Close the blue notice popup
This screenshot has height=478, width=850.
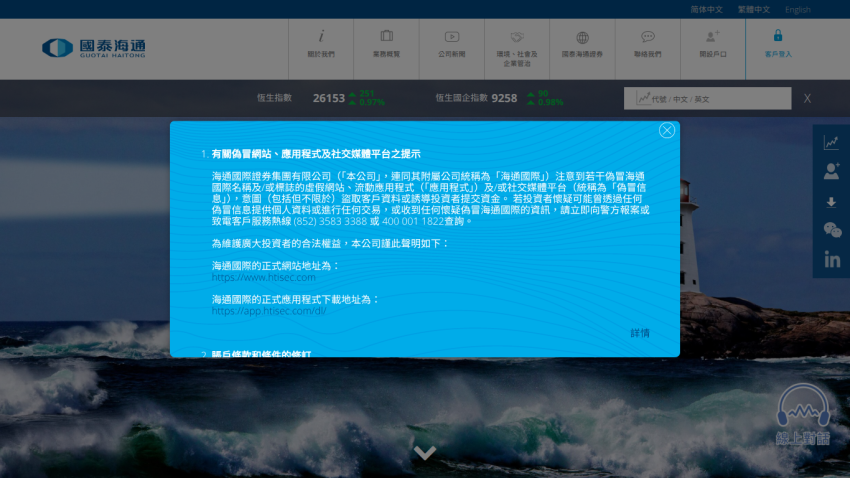(667, 131)
